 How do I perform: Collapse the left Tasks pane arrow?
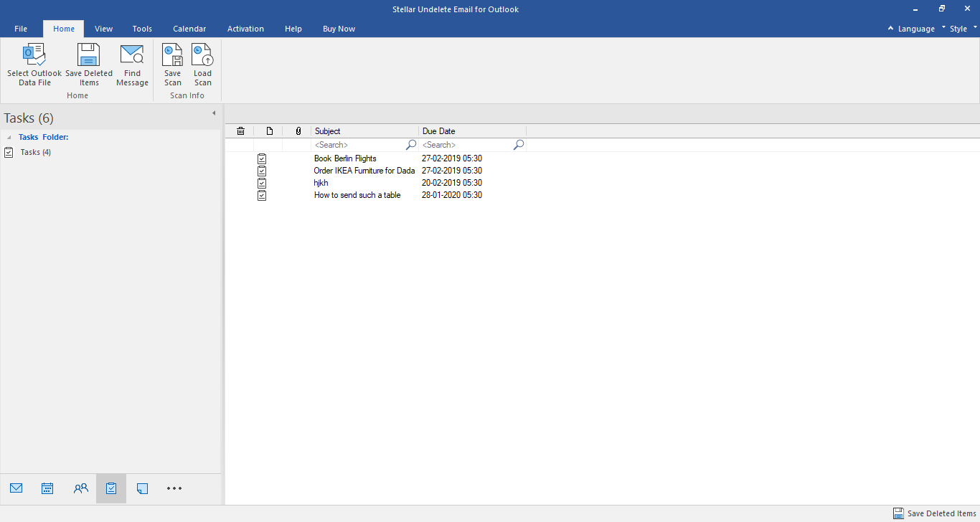(x=214, y=113)
